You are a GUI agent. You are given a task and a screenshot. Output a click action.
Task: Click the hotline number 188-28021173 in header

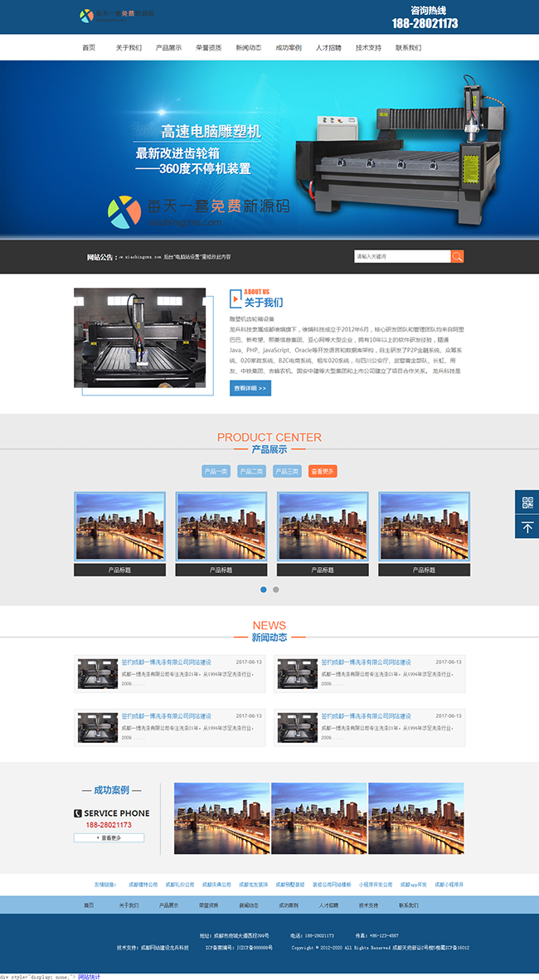coord(425,24)
